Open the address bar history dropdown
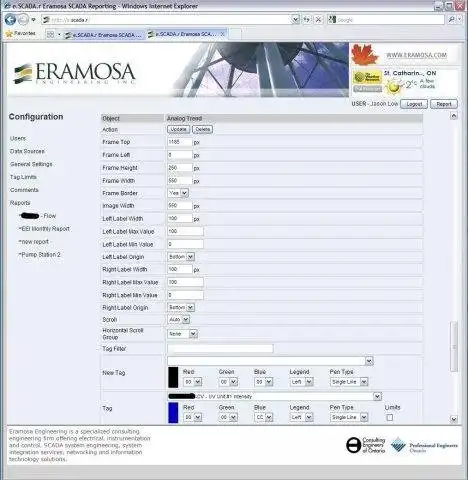The height and width of the screenshot is (480, 468). (x=295, y=20)
